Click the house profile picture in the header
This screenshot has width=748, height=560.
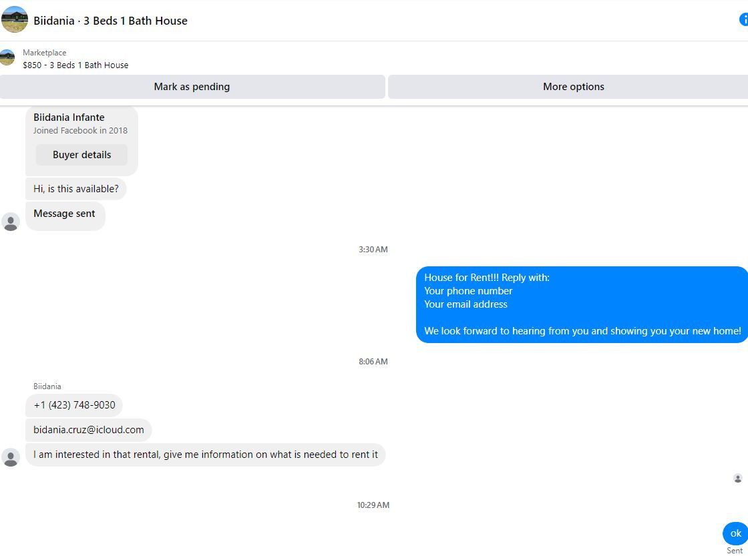14,19
